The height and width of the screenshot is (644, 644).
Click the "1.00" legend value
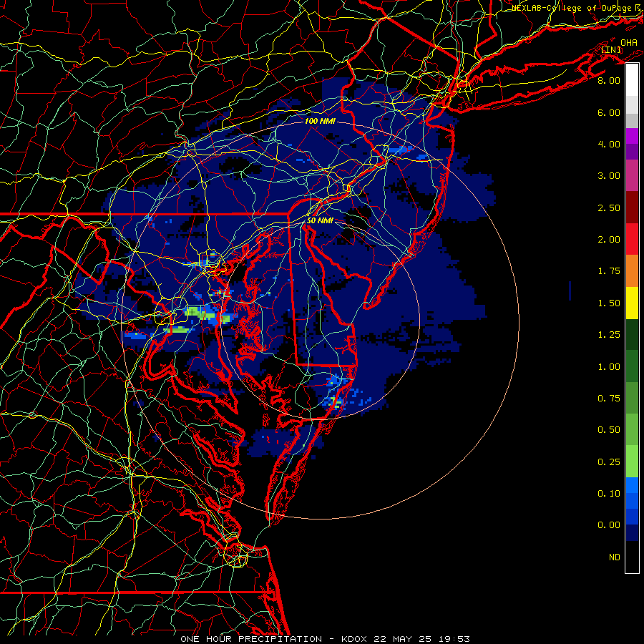[609, 367]
